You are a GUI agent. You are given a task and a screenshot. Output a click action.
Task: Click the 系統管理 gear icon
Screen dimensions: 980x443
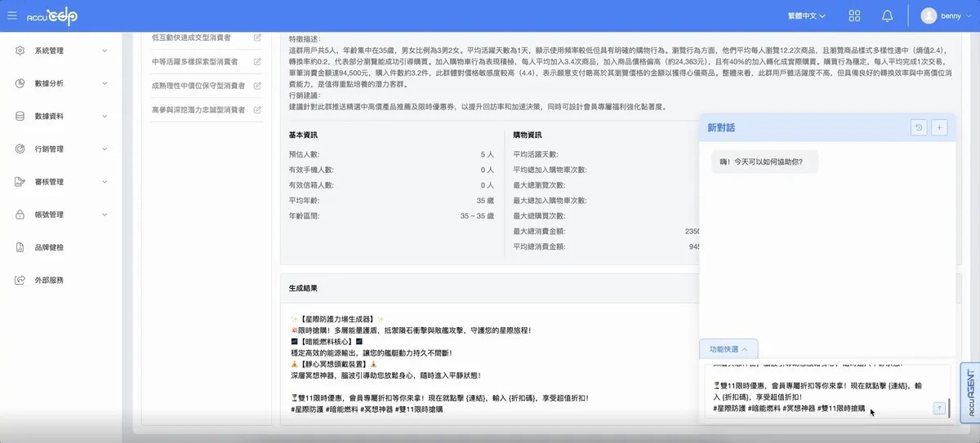[x=20, y=51]
